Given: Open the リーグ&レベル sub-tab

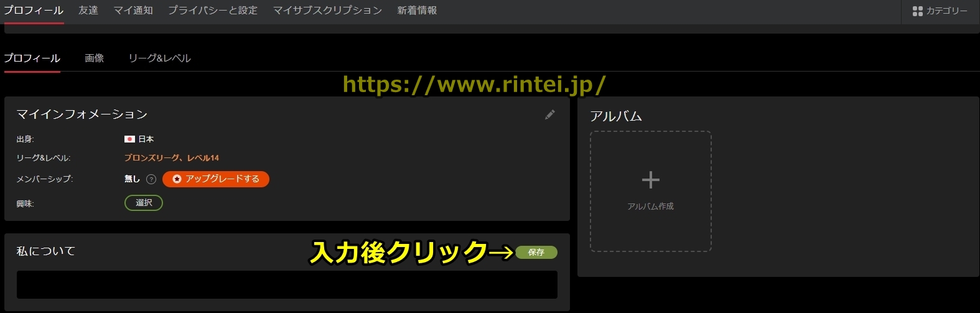Looking at the screenshot, I should (x=159, y=58).
